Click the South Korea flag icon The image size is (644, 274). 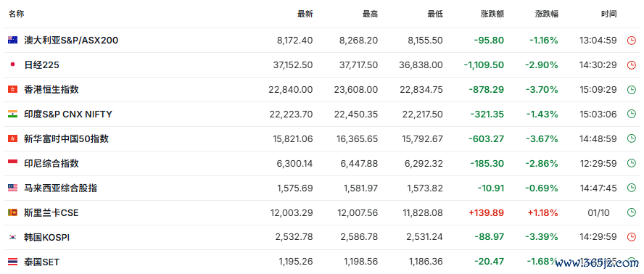click(x=12, y=238)
